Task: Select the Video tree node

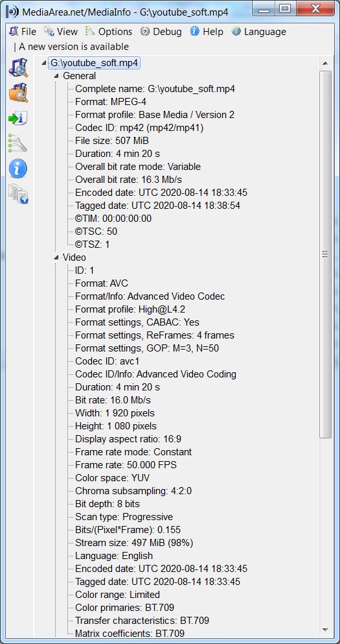Action: point(74,257)
